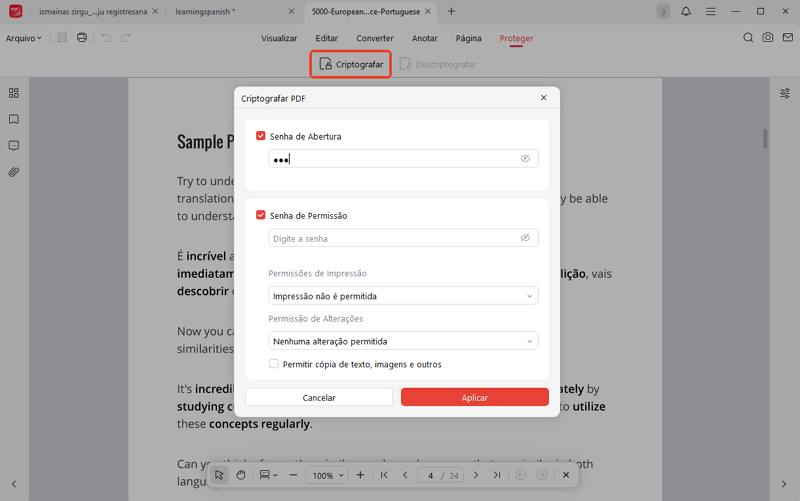800x501 pixels.
Task: Click the screenshot camera icon
Action: point(768,37)
